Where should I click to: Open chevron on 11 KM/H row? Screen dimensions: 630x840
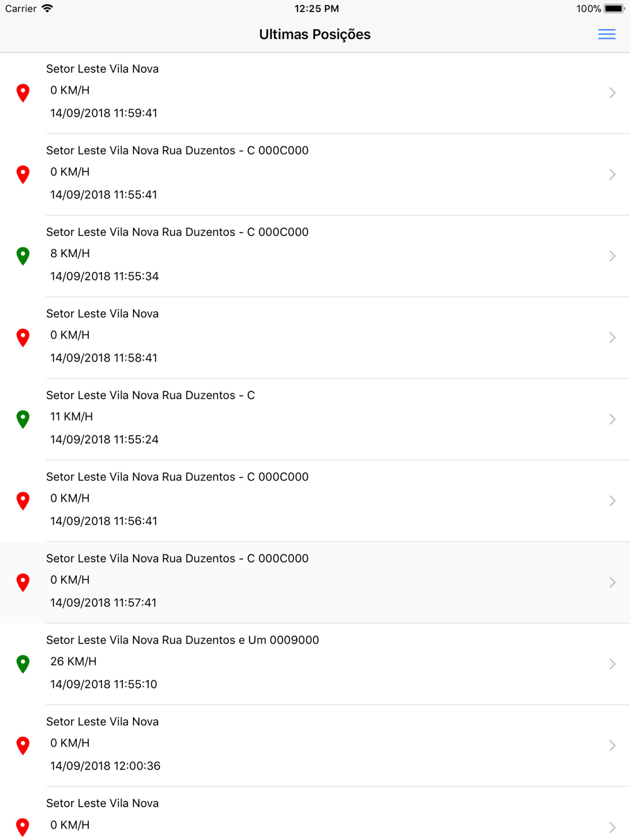(612, 419)
